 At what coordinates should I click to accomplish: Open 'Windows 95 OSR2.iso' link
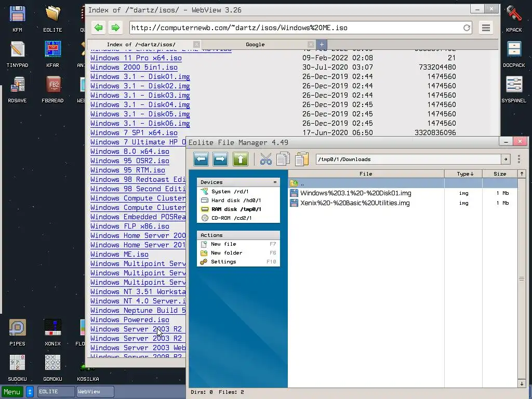(129, 161)
